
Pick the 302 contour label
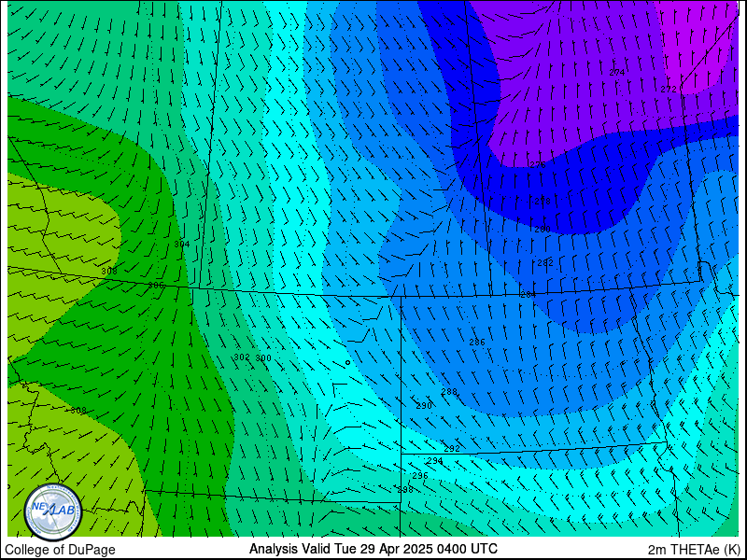pyautogui.click(x=242, y=357)
